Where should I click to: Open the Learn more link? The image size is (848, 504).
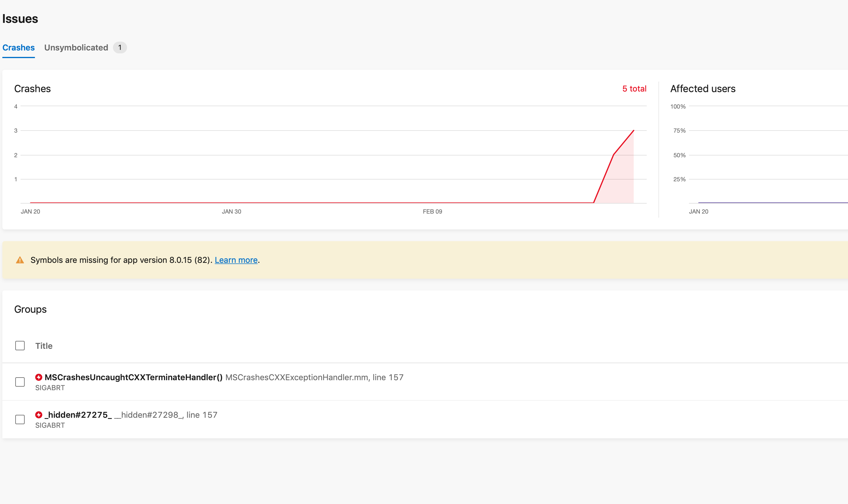coord(237,260)
